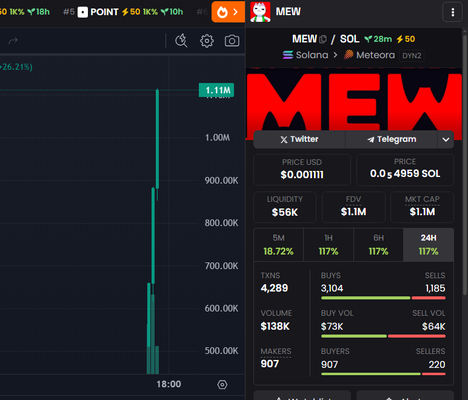Open chart settings gear icon
The width and height of the screenshot is (468, 400).
(x=207, y=41)
